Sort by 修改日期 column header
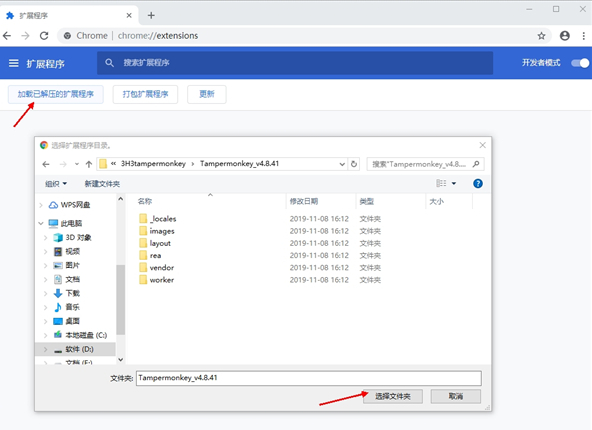The width and height of the screenshot is (592, 430). 304,202
